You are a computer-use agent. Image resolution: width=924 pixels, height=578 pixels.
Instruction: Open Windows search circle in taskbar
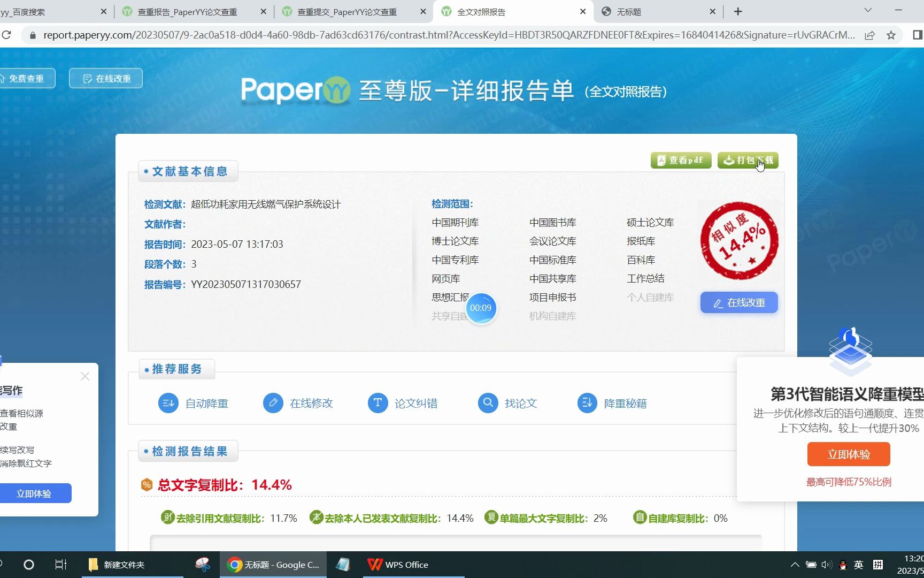point(29,565)
